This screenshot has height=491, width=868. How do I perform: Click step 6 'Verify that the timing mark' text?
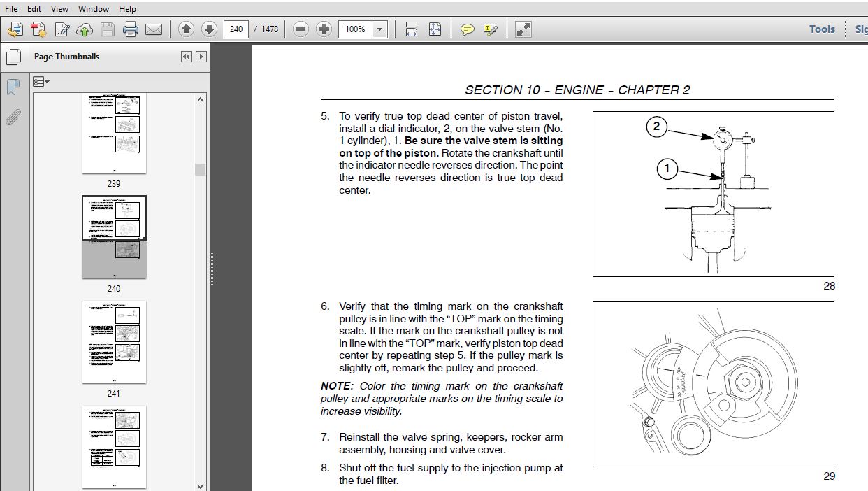(x=451, y=337)
